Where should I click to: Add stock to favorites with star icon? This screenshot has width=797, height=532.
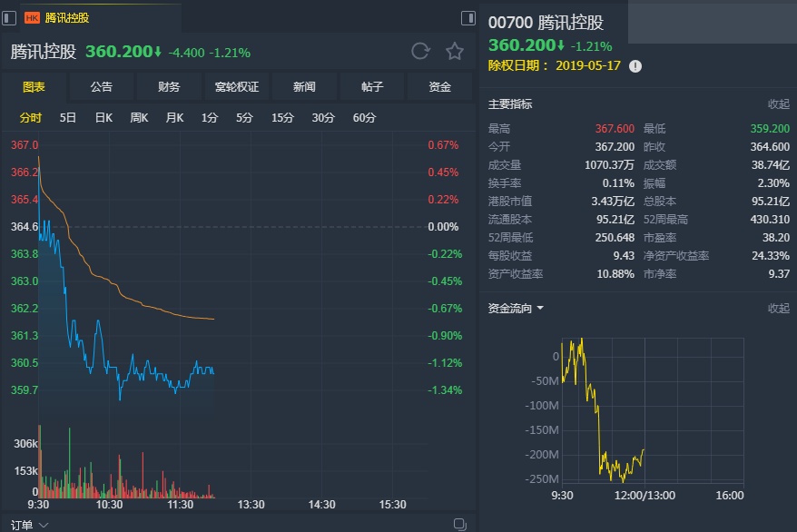point(455,52)
